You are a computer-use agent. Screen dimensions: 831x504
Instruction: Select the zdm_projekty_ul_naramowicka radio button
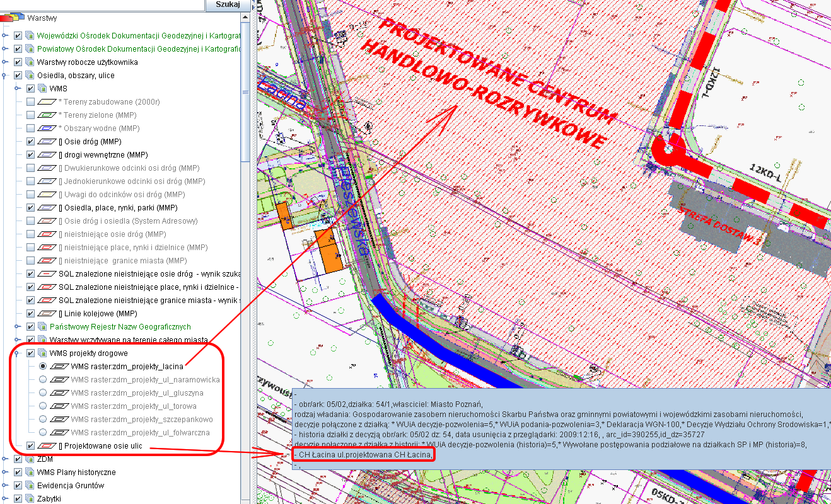tap(43, 380)
